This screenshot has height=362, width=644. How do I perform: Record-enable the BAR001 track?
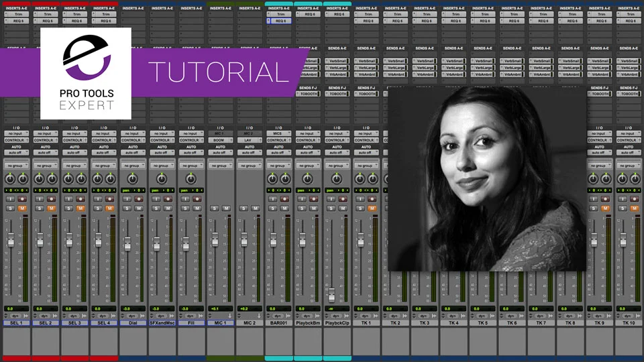click(x=284, y=199)
